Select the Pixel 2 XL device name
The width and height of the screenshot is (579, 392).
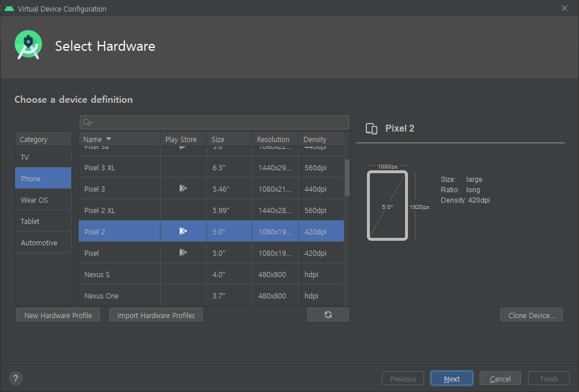pos(100,210)
